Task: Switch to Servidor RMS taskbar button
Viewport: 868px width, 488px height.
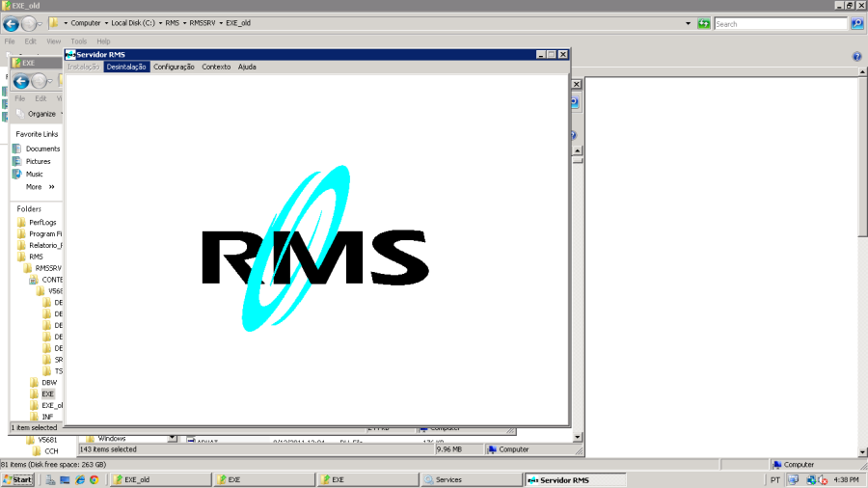Action: [x=576, y=479]
